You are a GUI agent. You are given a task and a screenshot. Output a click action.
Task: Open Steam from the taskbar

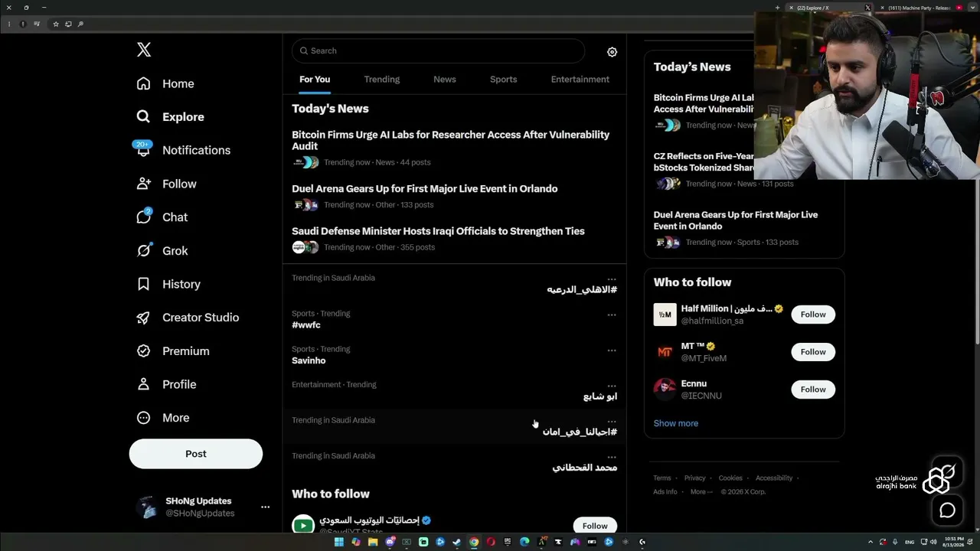click(x=457, y=542)
